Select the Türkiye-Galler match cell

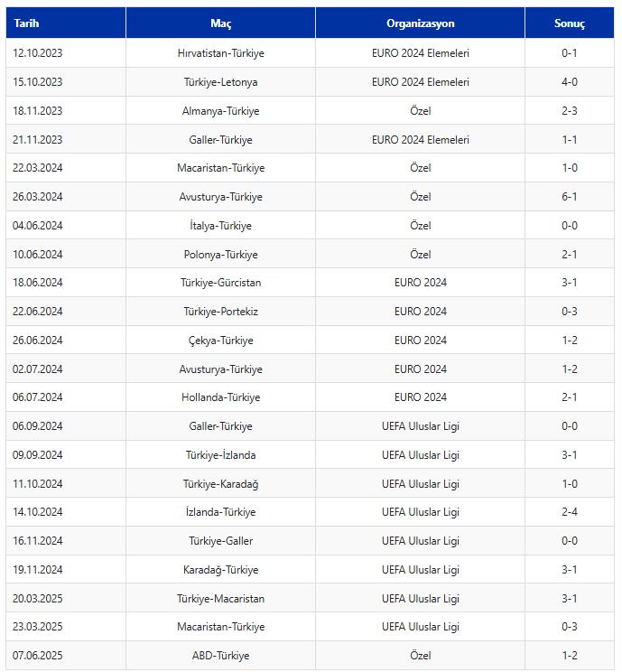tap(220, 541)
